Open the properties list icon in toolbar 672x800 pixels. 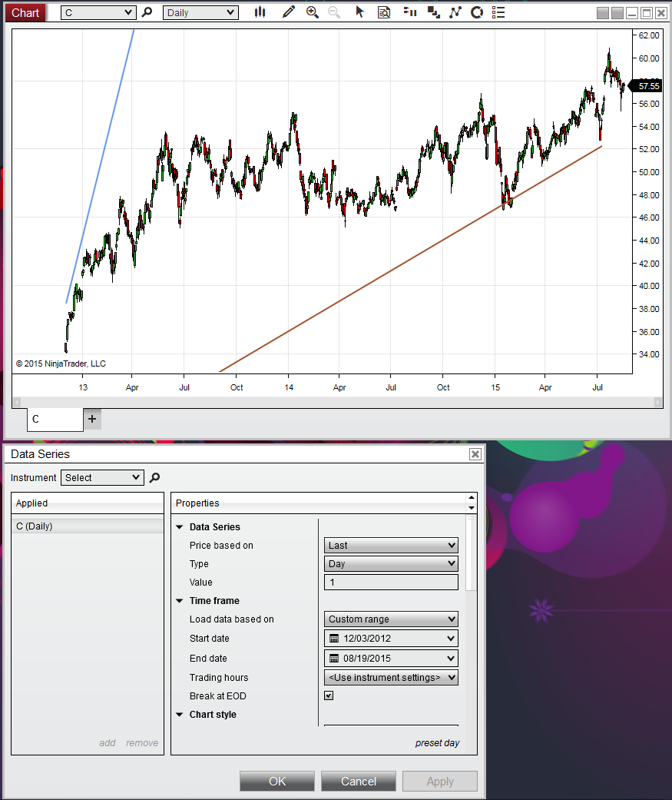(x=498, y=12)
